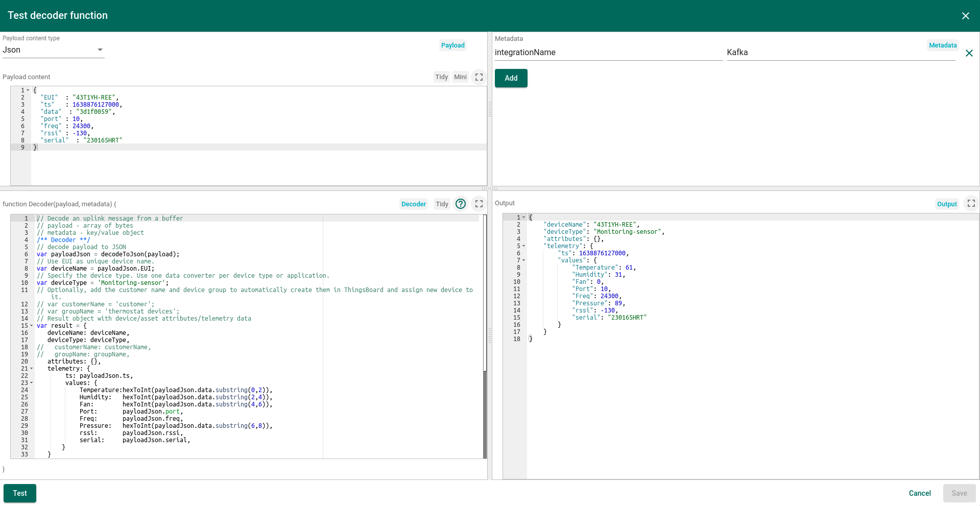Click the integrationName metadata key field
This screenshot has width=980, height=506.
pos(562,52)
